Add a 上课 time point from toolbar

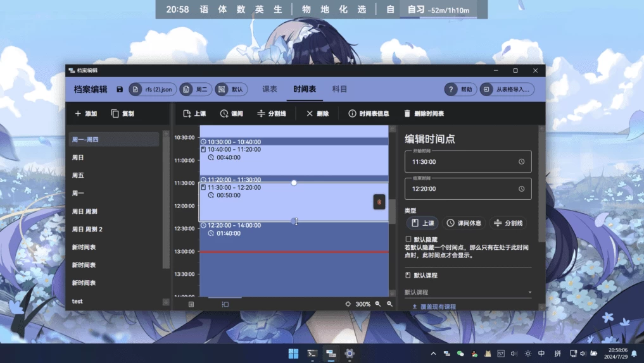click(194, 114)
